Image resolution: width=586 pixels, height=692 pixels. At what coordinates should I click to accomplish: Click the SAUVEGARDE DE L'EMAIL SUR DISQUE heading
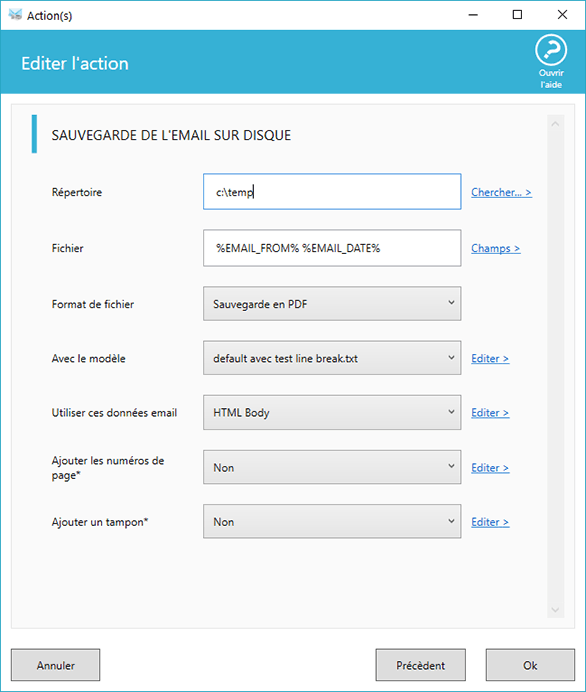tap(171, 135)
